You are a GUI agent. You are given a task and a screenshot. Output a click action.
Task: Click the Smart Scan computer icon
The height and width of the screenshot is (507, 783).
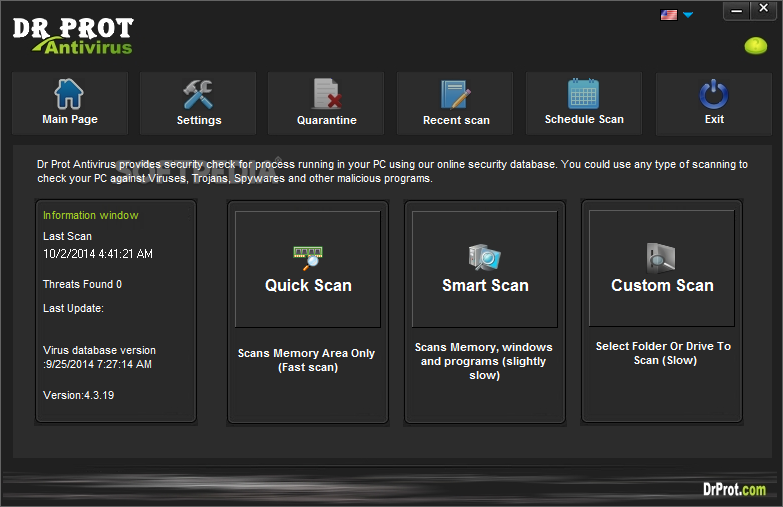484,258
